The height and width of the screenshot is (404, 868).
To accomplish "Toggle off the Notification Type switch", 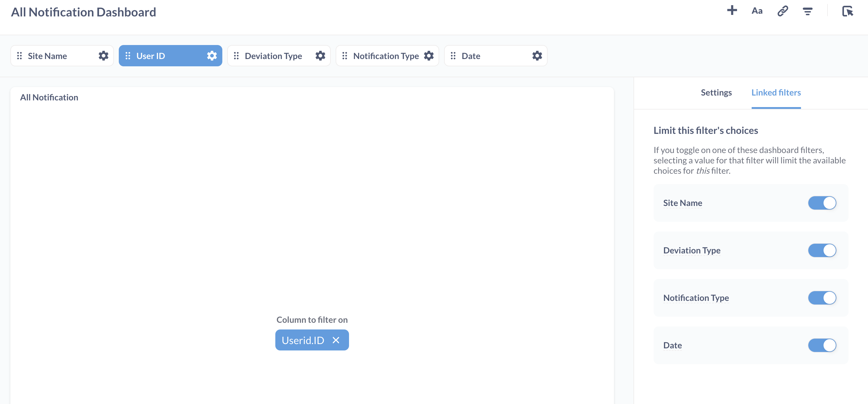I will (x=822, y=298).
